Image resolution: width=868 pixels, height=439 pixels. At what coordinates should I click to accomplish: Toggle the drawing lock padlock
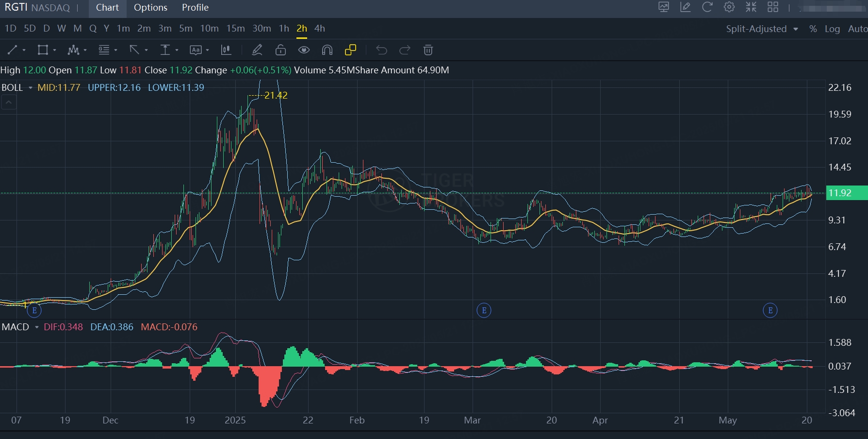(280, 50)
